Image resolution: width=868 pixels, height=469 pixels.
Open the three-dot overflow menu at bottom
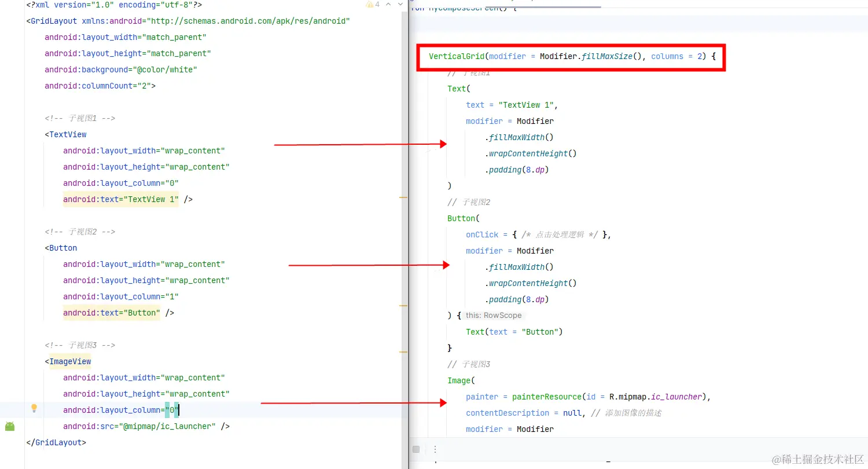[x=435, y=449]
